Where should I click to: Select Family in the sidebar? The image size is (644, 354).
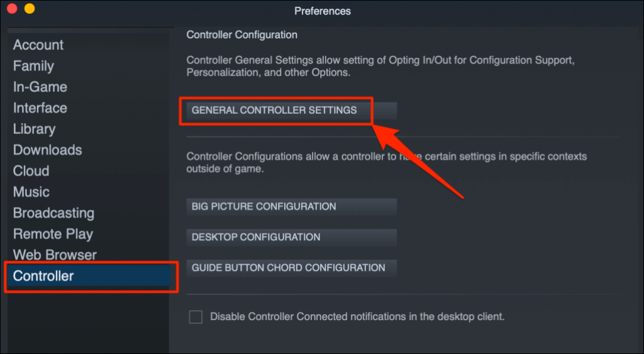click(x=33, y=66)
